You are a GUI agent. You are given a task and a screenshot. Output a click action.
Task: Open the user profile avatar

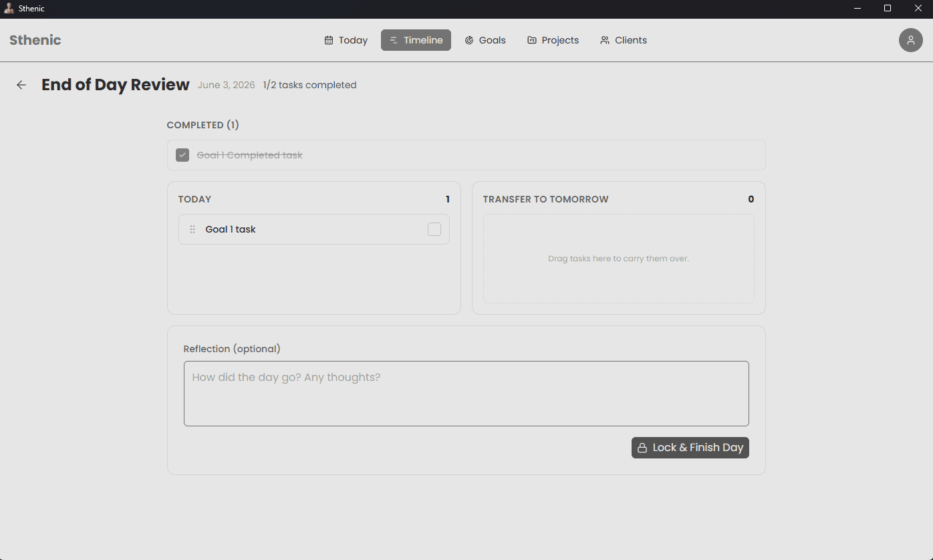tap(910, 40)
